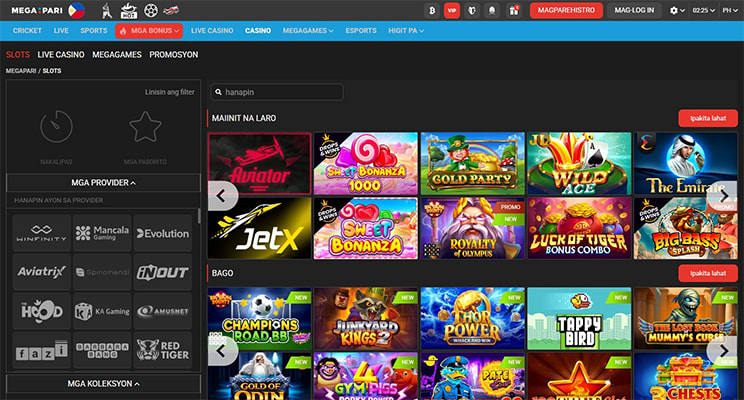Filter by Amusnet provider
The image size is (744, 400).
tap(163, 311)
